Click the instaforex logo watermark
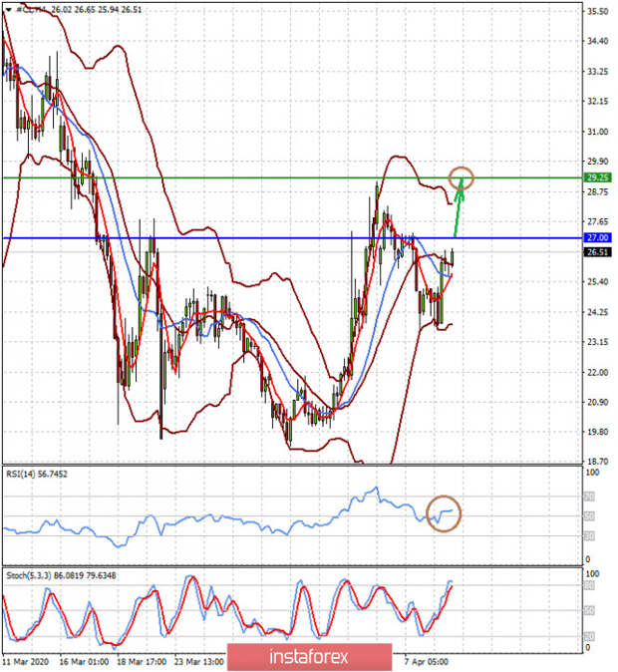This screenshot has height=672, width=618. 309,657
